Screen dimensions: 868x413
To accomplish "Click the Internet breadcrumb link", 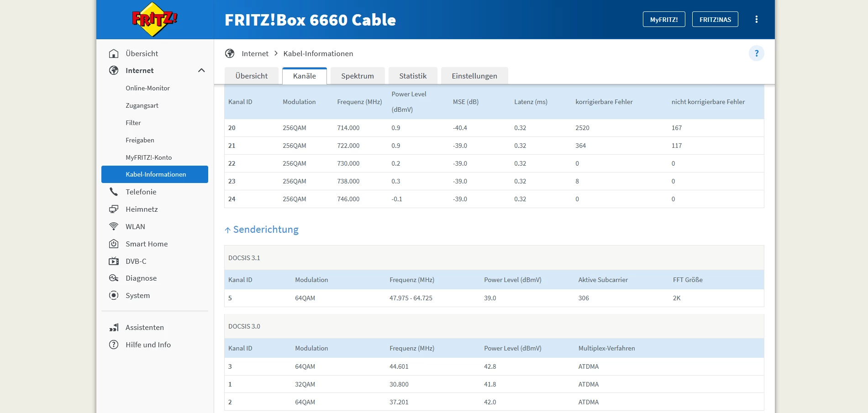I will (255, 53).
